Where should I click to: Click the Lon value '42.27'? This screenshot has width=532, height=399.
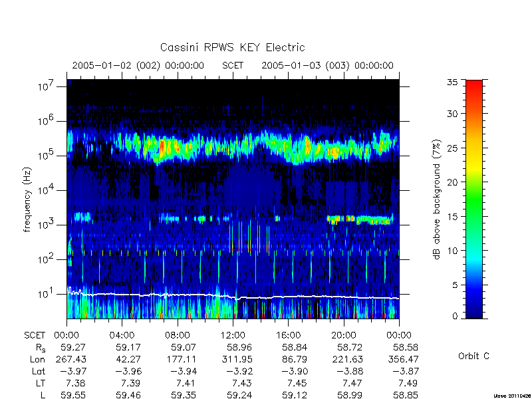pyautogui.click(x=128, y=359)
